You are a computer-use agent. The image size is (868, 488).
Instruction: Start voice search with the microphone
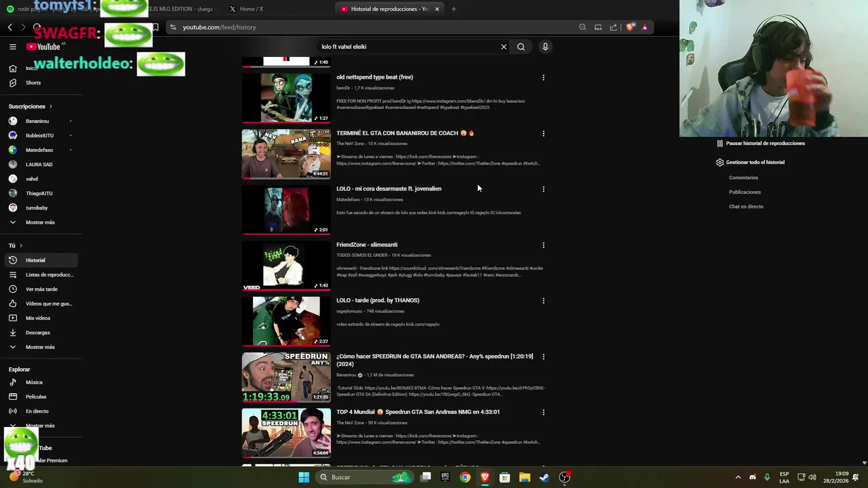[545, 47]
